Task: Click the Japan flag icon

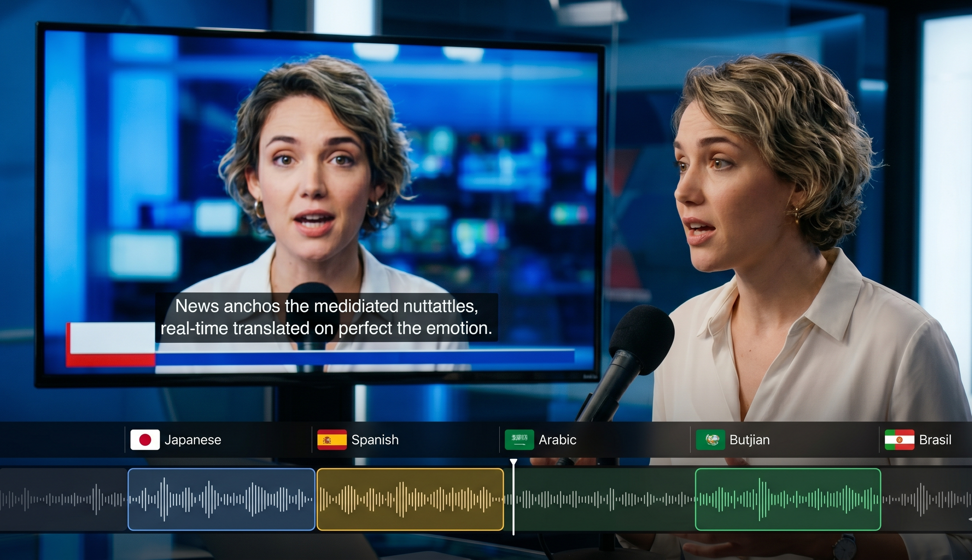Action: coord(145,440)
